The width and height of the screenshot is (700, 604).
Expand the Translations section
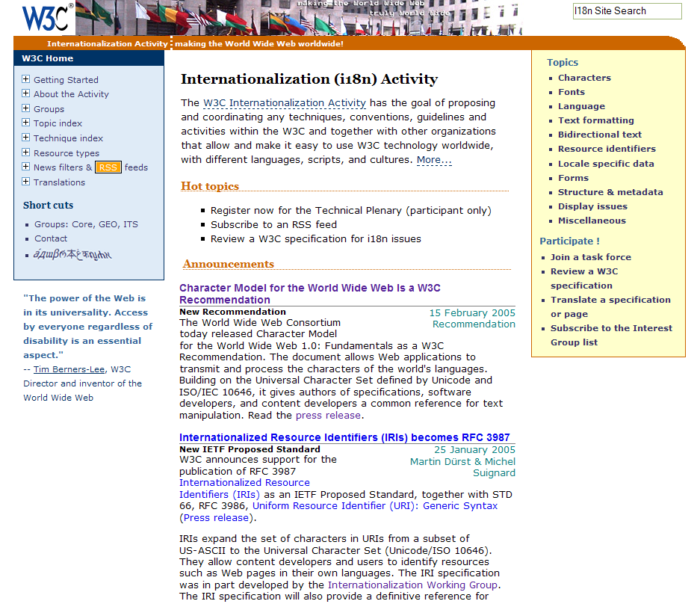click(26, 182)
